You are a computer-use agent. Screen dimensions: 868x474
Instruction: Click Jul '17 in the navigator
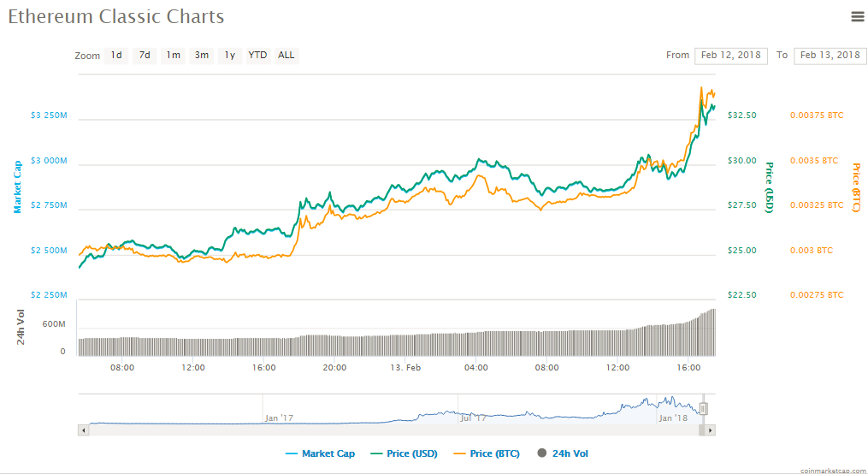tap(473, 418)
